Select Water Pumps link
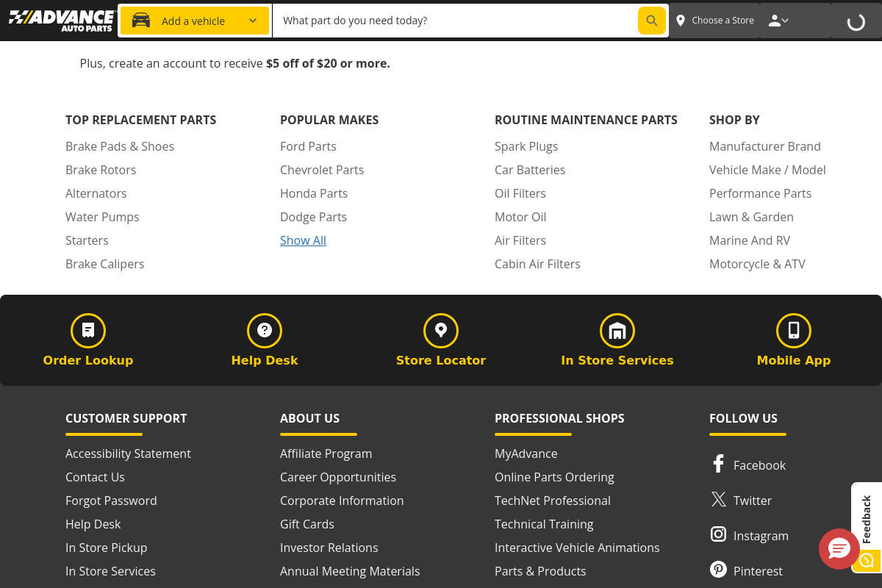 pos(102,217)
